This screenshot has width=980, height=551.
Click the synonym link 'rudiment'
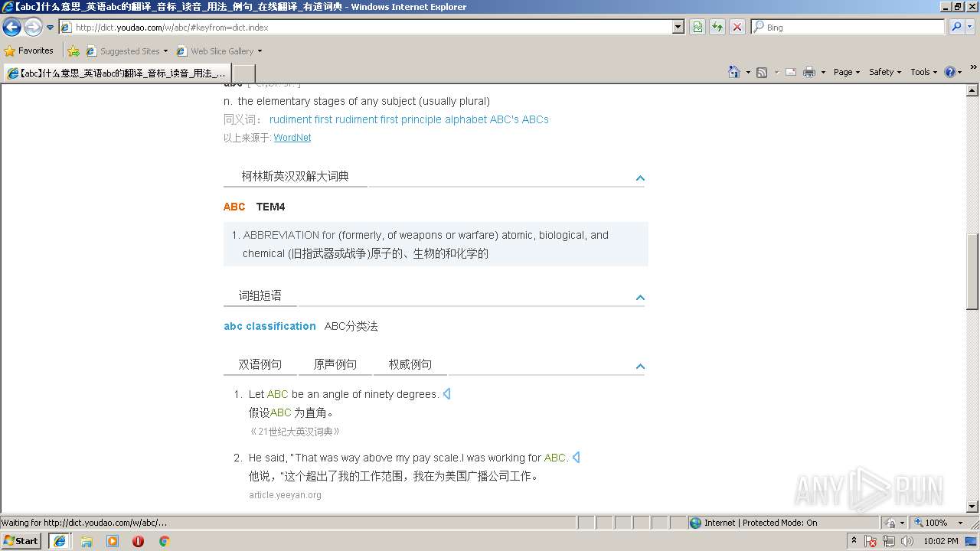290,119
